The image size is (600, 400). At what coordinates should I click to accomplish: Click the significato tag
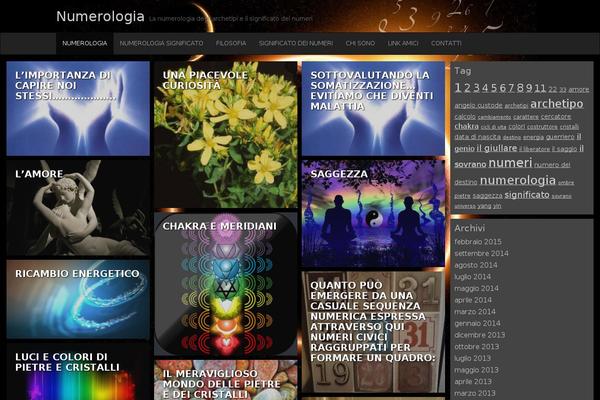527,195
